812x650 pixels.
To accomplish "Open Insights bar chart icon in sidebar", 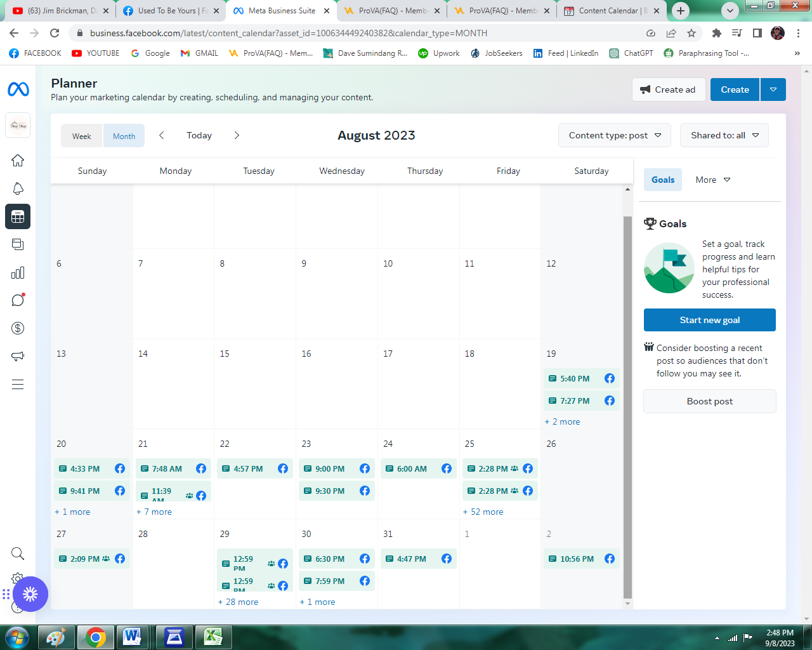I will coord(18,272).
